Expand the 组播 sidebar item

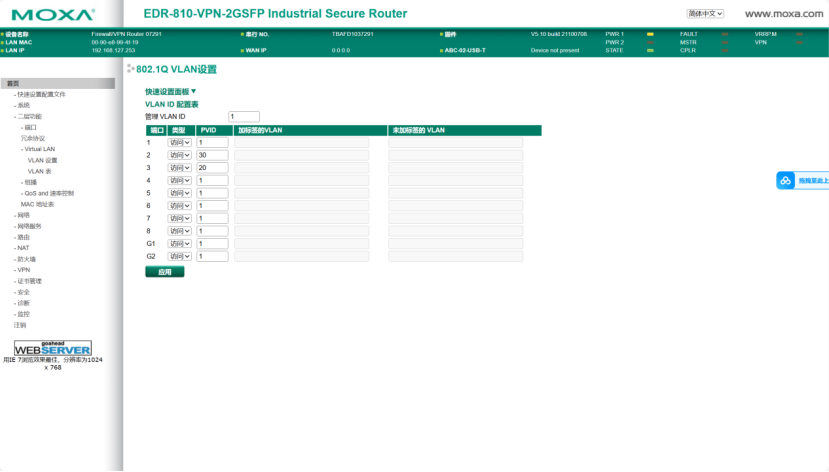[30, 182]
